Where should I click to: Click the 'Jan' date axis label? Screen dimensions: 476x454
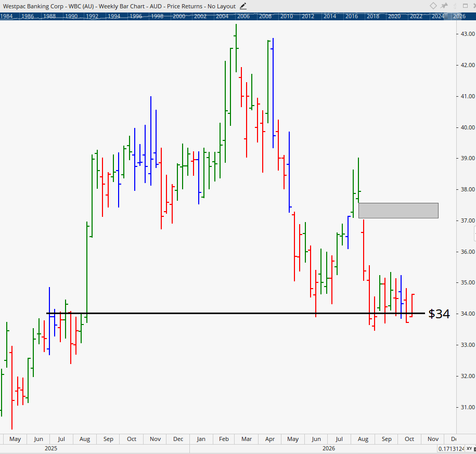click(x=201, y=439)
